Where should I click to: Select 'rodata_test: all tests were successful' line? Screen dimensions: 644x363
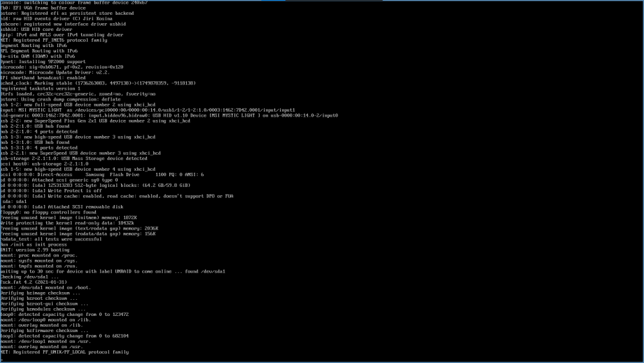click(x=51, y=239)
